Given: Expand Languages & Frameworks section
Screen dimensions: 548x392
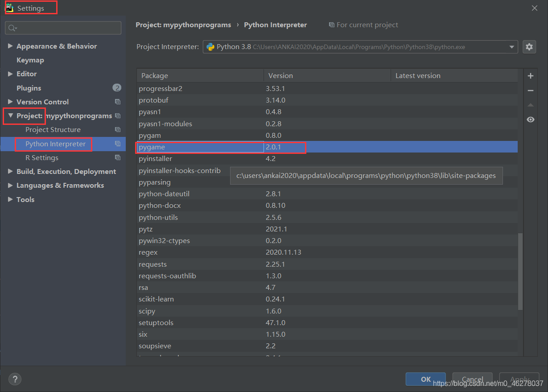Looking at the screenshot, I should (10, 185).
